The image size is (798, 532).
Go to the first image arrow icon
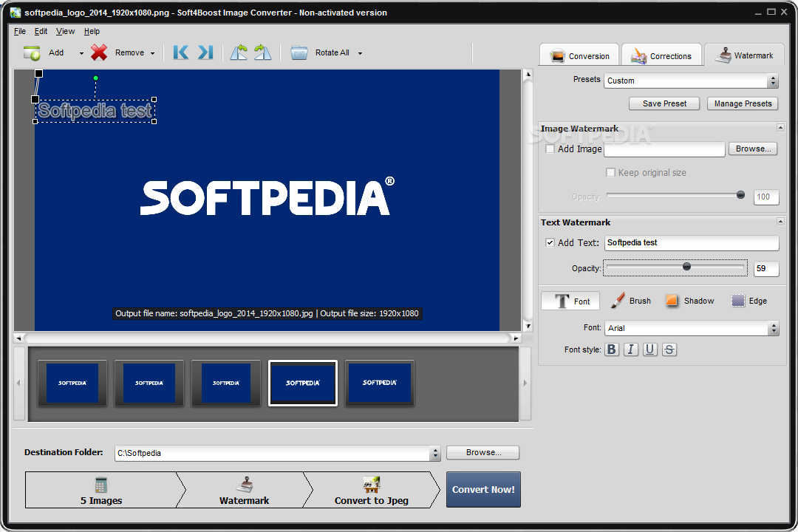tap(181, 52)
